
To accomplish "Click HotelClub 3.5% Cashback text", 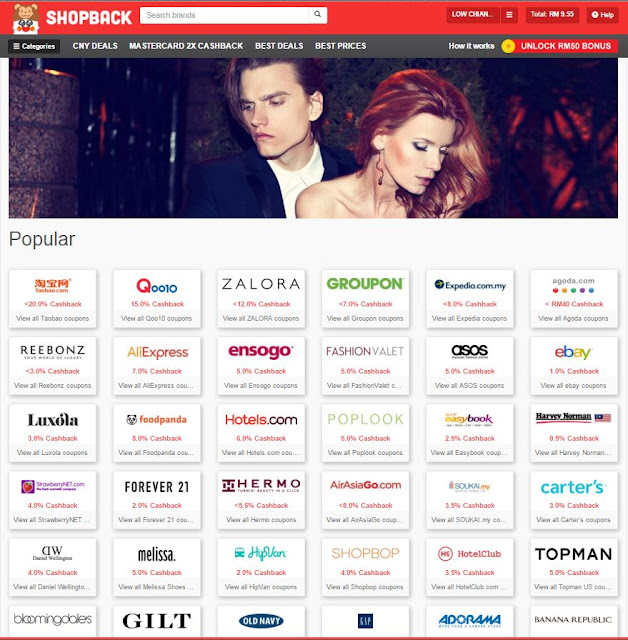I will click(470, 573).
